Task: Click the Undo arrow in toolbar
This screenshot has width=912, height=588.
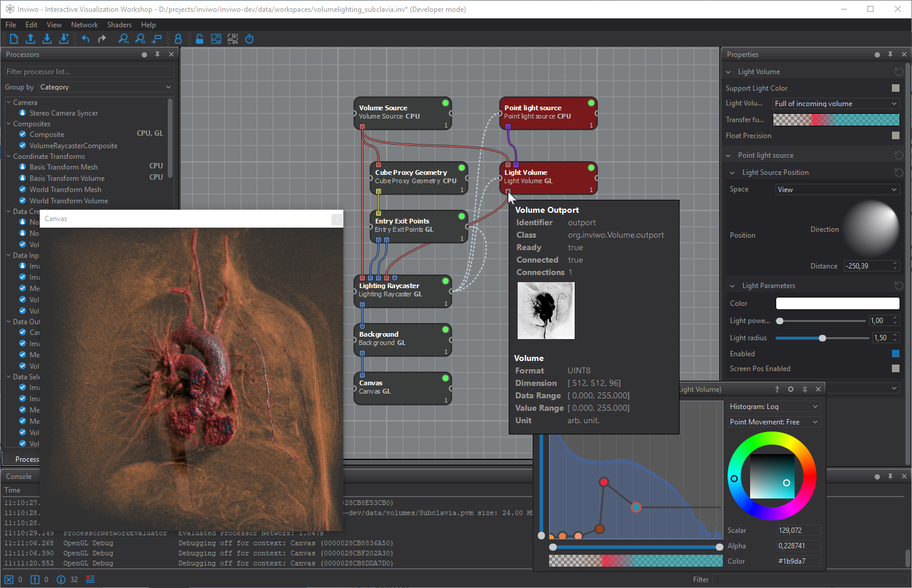Action: 85,39
